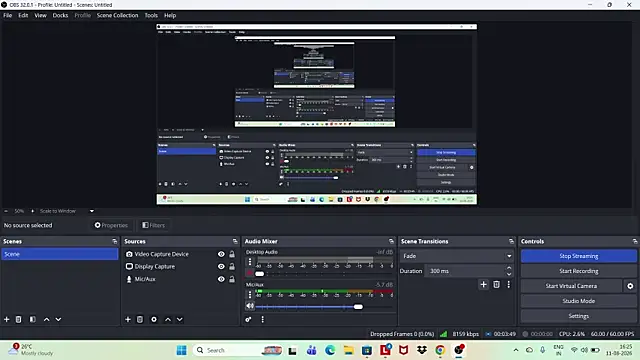Mute Mic/Aux speaker button
Viewport: 640px width, 360px height.
250,306
